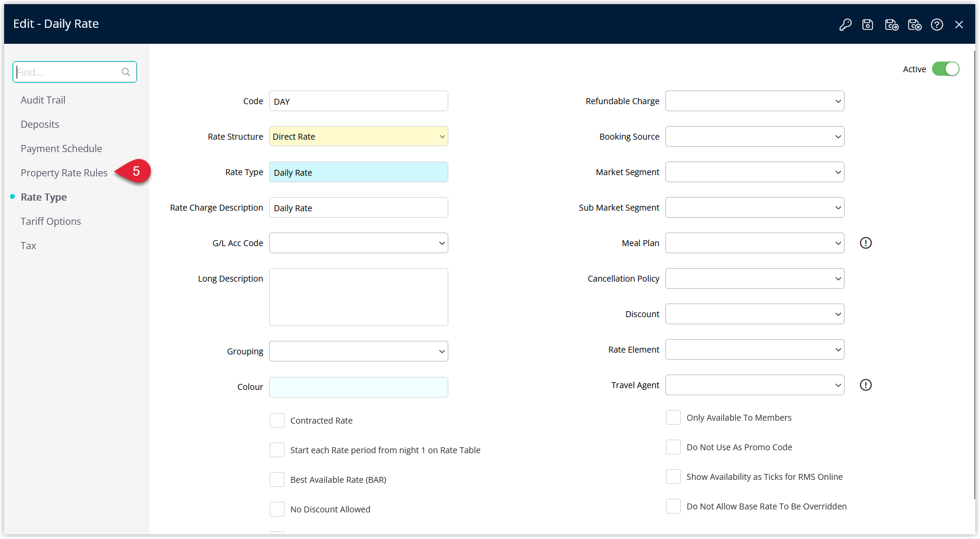
Task: Open the Discount dropdown
Action: [x=755, y=314]
